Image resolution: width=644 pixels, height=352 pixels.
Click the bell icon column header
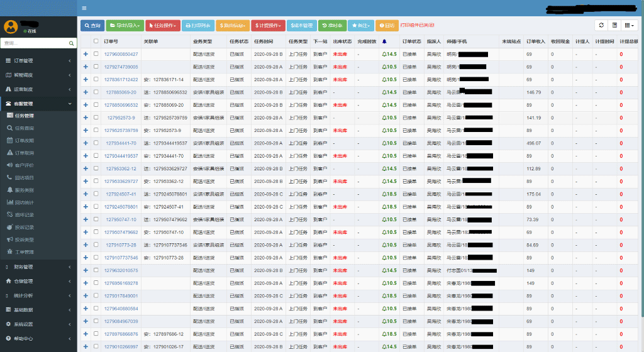pos(384,41)
